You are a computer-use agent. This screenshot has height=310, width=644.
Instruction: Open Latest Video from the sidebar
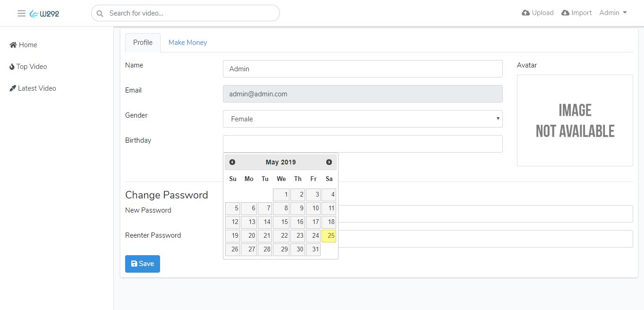pyautogui.click(x=33, y=88)
